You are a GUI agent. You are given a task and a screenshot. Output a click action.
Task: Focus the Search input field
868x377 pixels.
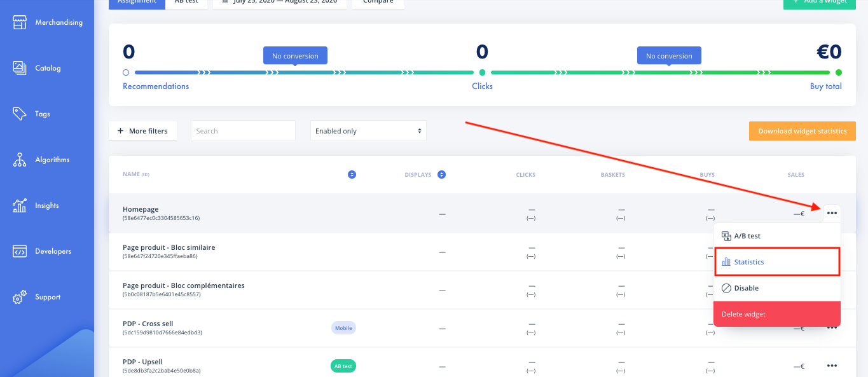[243, 131]
